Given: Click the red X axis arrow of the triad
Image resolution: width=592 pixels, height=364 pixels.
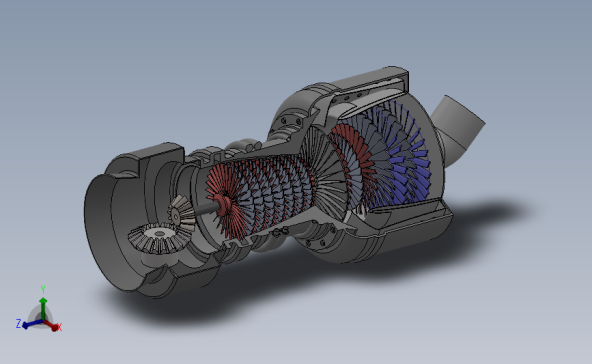Looking at the screenshot, I should click(x=52, y=325).
